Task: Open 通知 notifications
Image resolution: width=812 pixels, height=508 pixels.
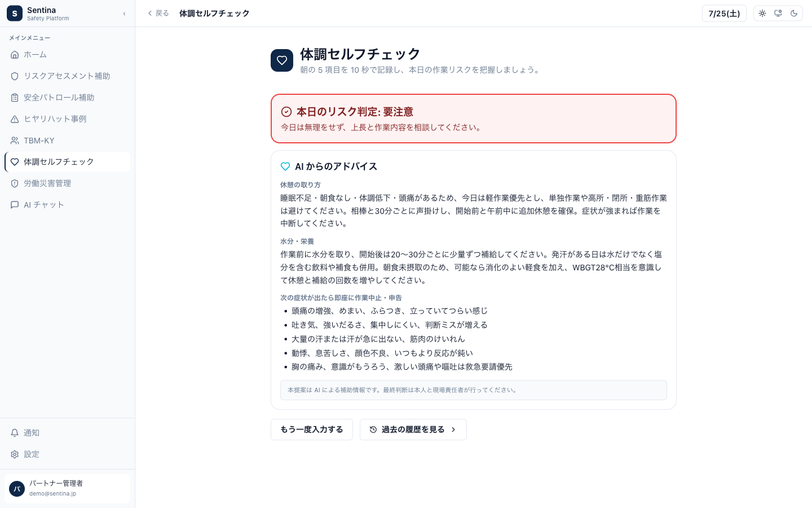Action: (x=67, y=433)
